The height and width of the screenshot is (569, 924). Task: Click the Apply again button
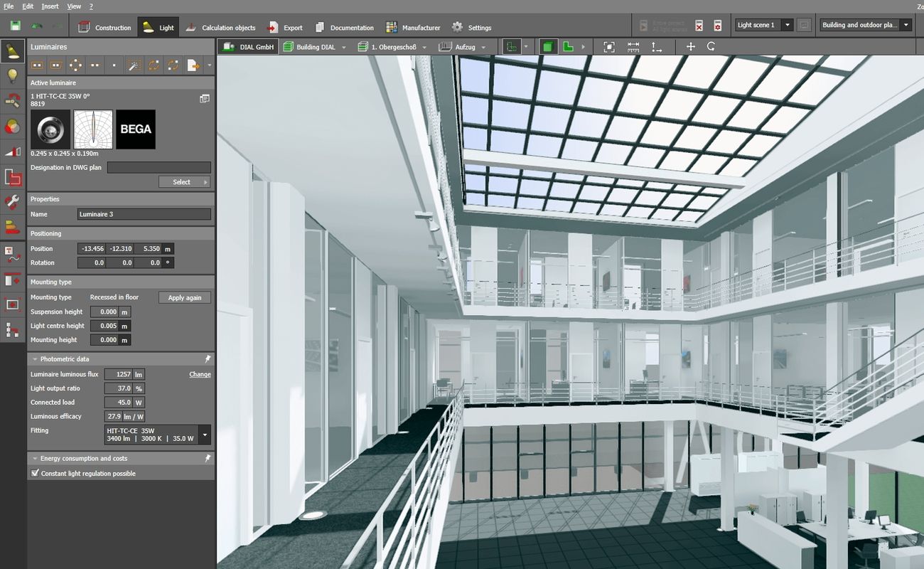pyautogui.click(x=184, y=297)
